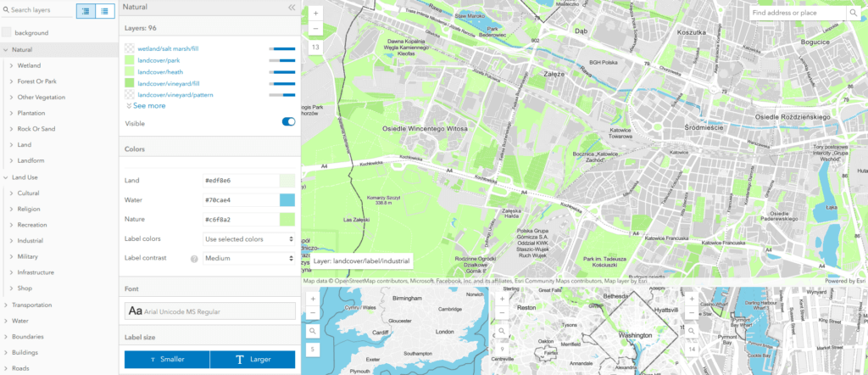The height and width of the screenshot is (375, 868).
Task: Click the background layer swatch icon
Action: pos(6,33)
